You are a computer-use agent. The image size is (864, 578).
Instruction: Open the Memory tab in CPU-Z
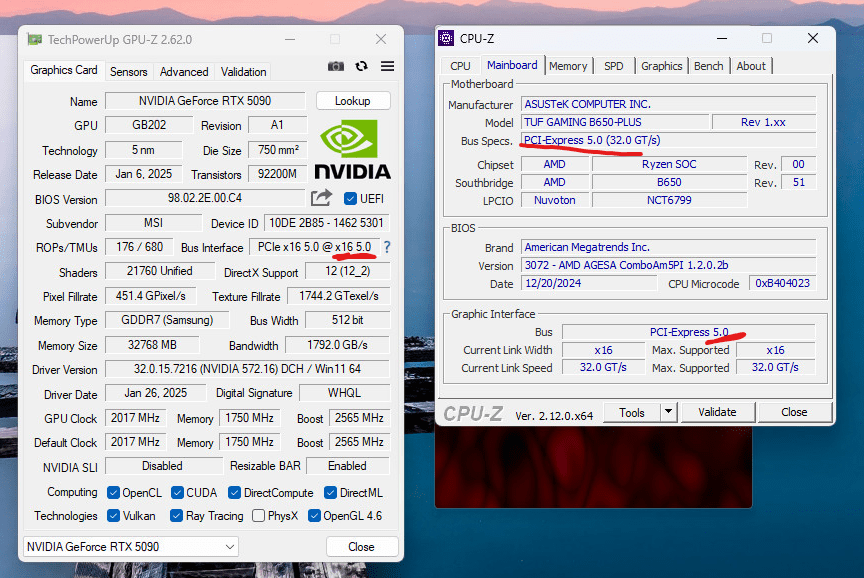coord(568,66)
